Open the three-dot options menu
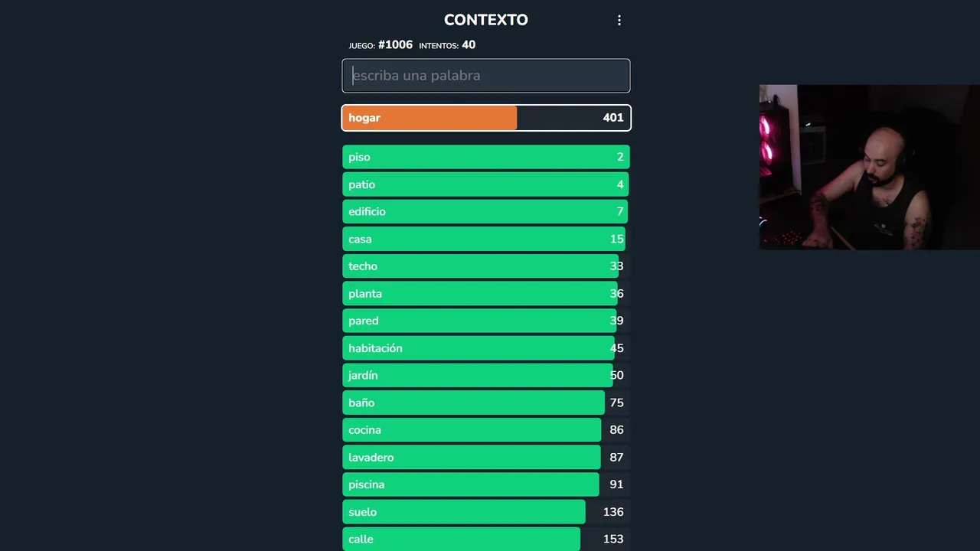 [x=619, y=21]
